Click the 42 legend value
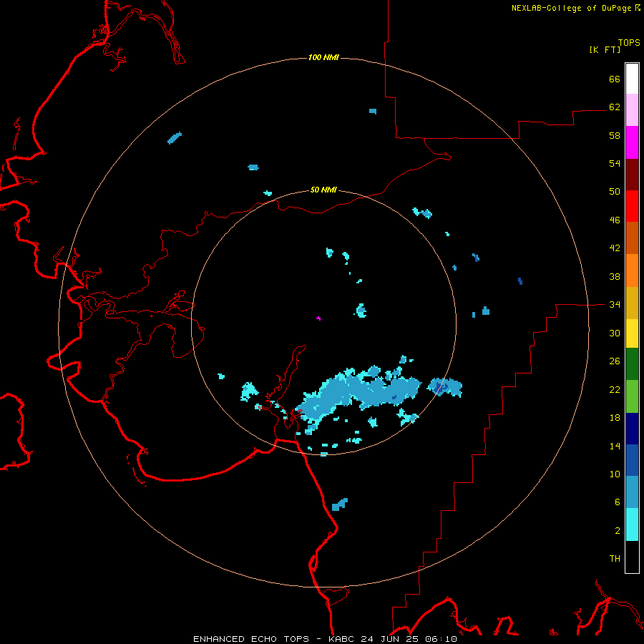Viewport: 644px width, 644px height. [x=615, y=248]
